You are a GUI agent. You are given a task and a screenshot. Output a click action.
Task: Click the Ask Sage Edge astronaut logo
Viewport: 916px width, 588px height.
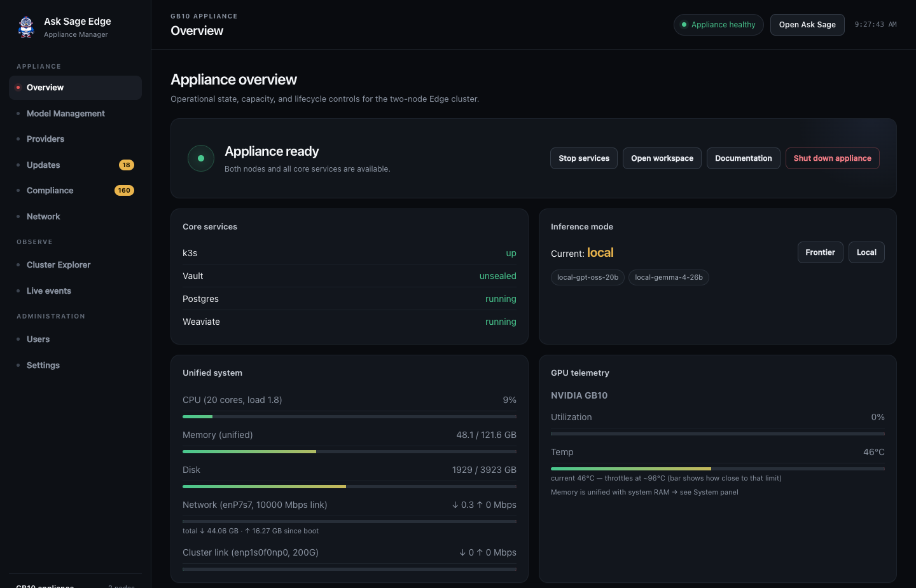click(26, 27)
